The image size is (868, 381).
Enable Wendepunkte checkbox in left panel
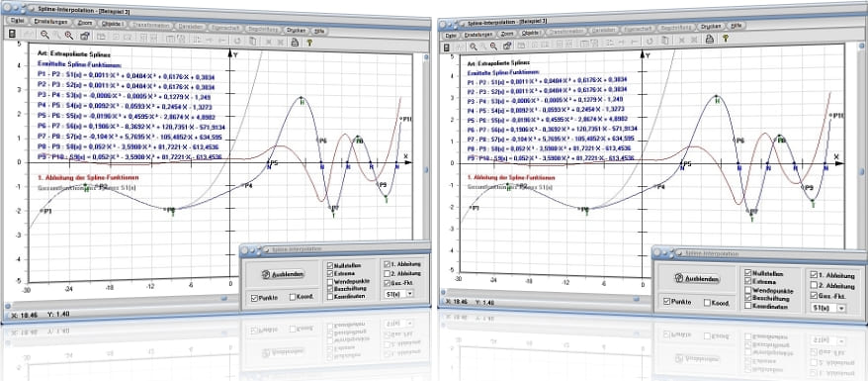330,281
